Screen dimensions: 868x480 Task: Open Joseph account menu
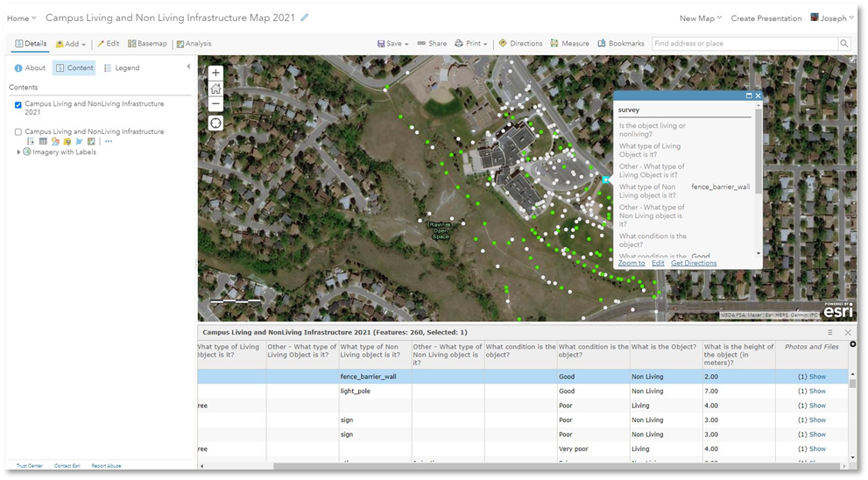click(x=832, y=18)
